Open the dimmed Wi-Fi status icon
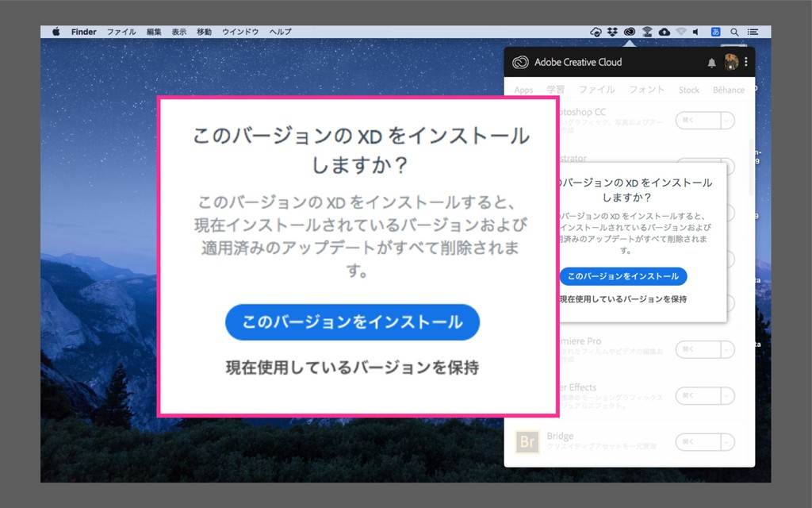The width and height of the screenshot is (812, 508). click(681, 32)
